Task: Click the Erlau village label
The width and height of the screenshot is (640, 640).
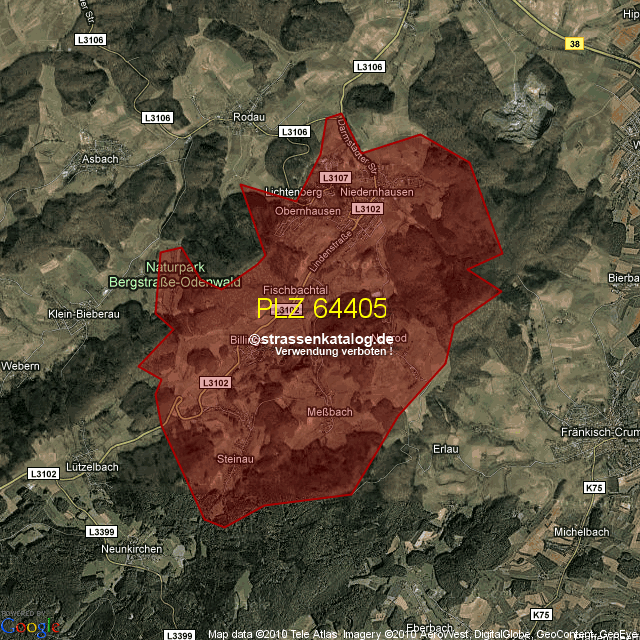Action: click(x=445, y=449)
